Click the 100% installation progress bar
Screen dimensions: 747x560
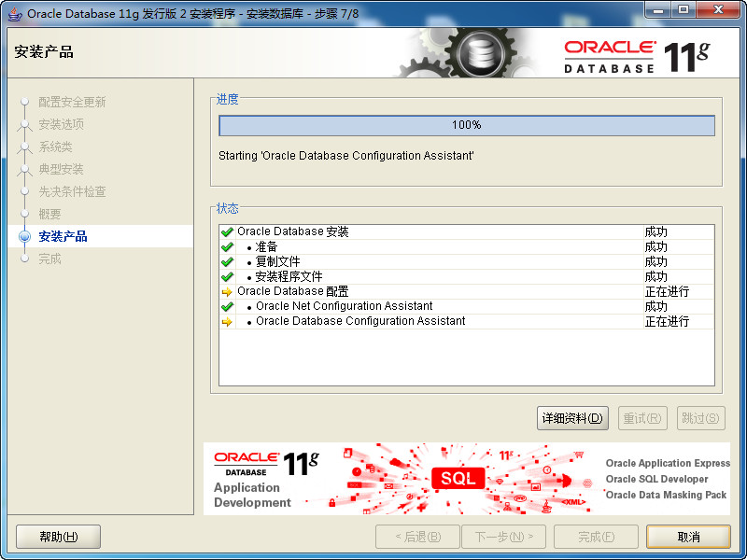[466, 125]
